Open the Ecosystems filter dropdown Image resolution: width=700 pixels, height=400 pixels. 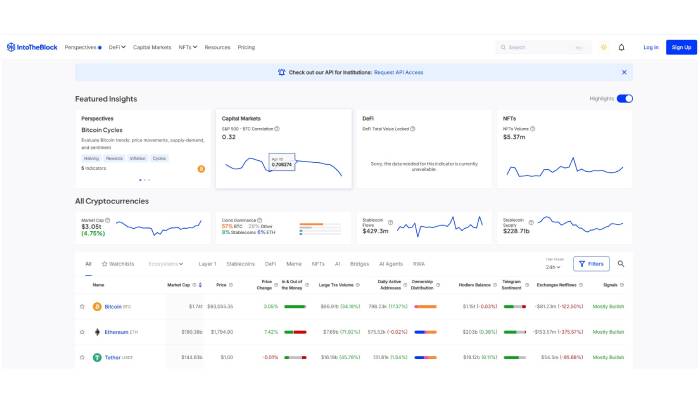pyautogui.click(x=166, y=264)
